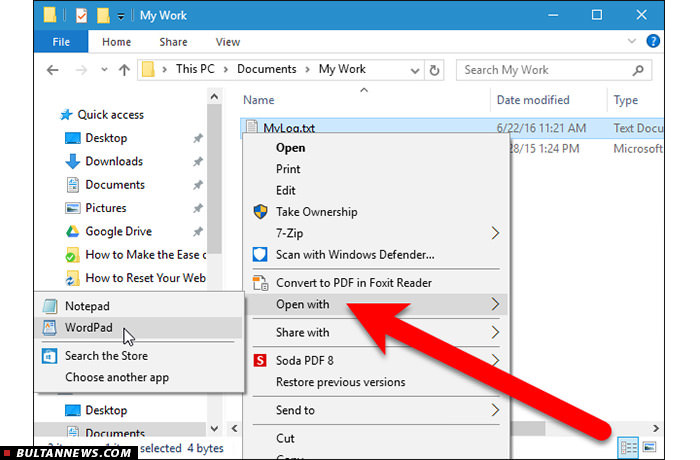Choose Search the Store
Screen dimensions: 700x460
pyautogui.click(x=106, y=355)
